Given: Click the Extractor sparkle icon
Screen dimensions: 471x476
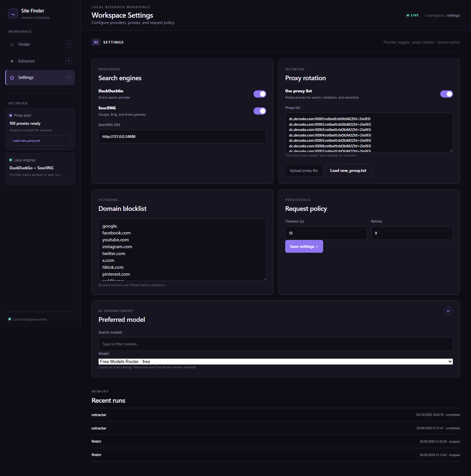Looking at the screenshot, I should point(12,61).
